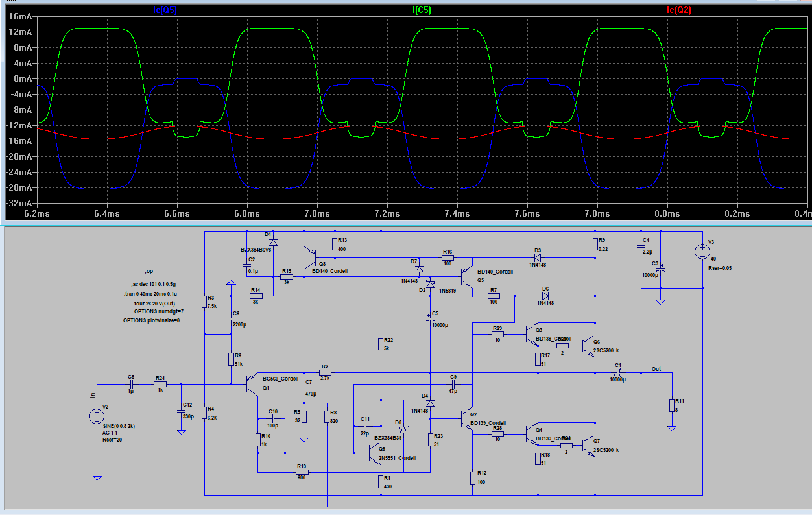
Task: Click the 8.0ms time axis label
Action: (x=668, y=213)
